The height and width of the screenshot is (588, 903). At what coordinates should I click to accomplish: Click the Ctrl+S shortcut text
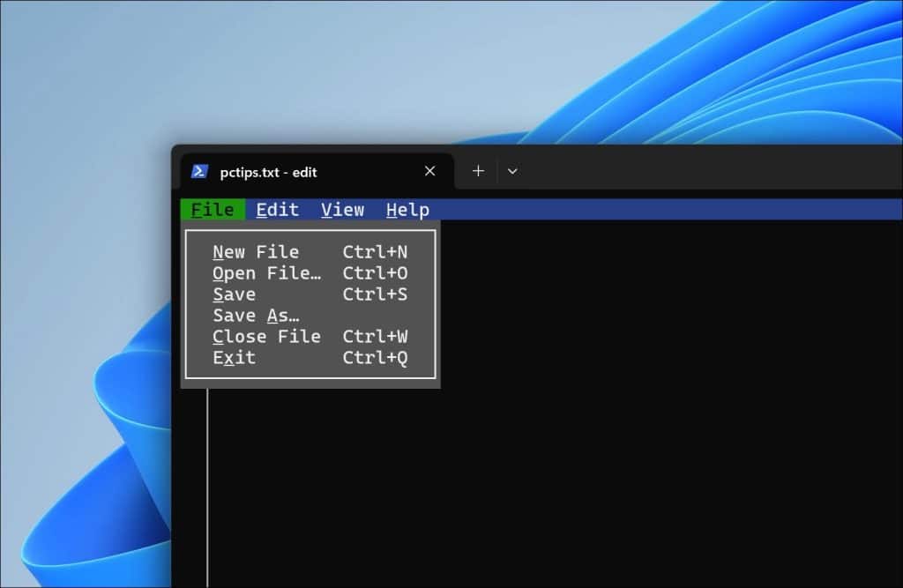[x=375, y=294]
